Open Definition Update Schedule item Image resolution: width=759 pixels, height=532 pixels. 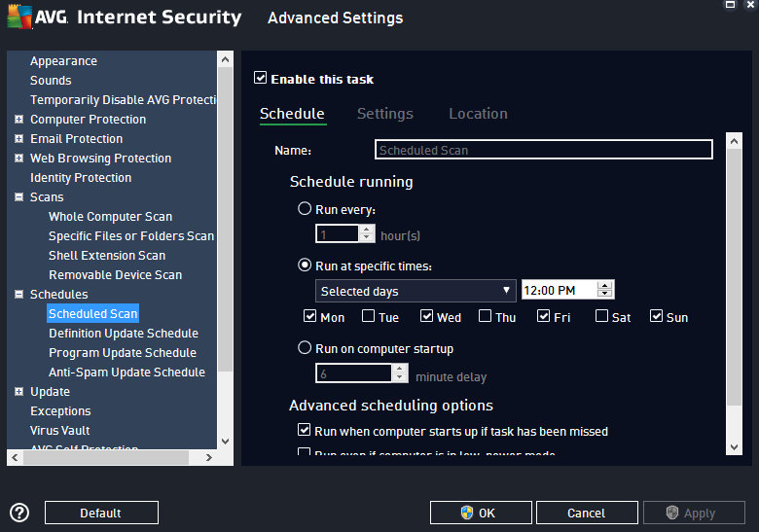pyautogui.click(x=124, y=333)
